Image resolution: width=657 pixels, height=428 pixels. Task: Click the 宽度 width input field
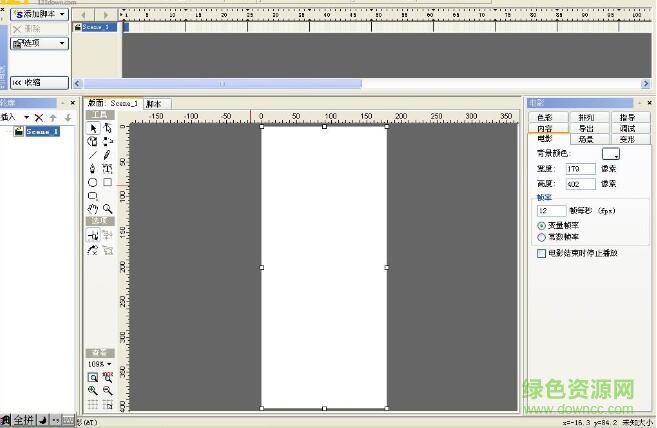[580, 170]
